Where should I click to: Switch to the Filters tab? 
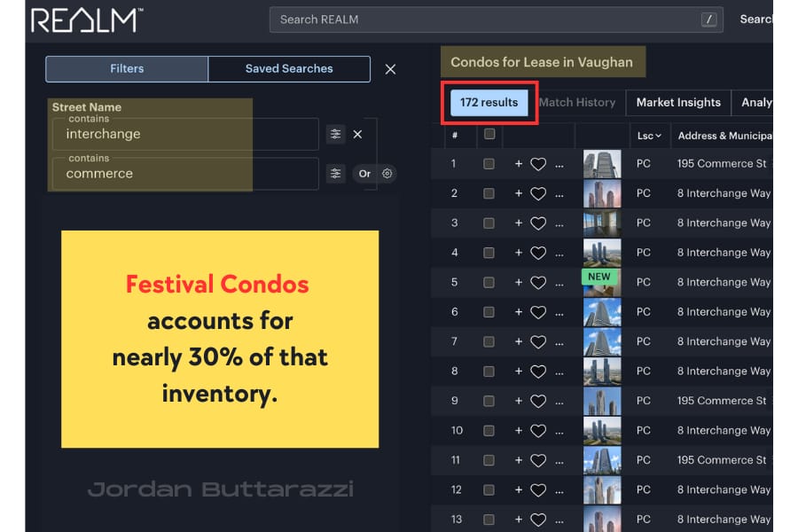[x=127, y=69]
